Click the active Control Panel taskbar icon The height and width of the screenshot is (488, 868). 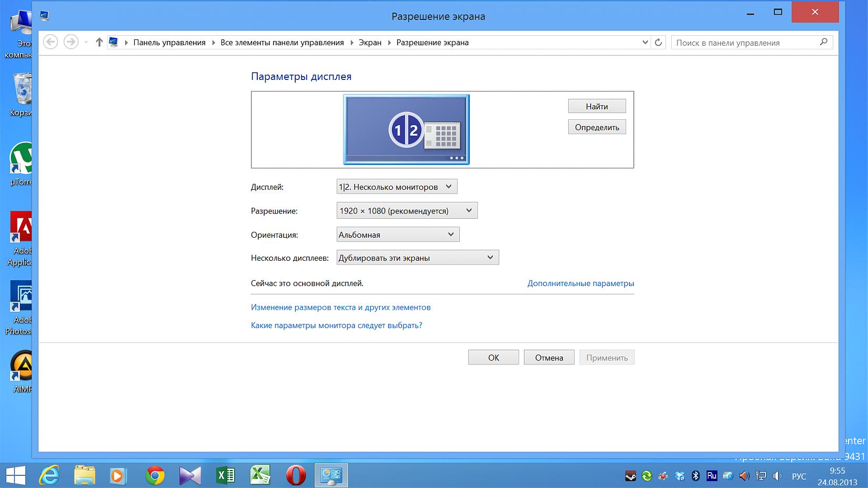tap(331, 476)
